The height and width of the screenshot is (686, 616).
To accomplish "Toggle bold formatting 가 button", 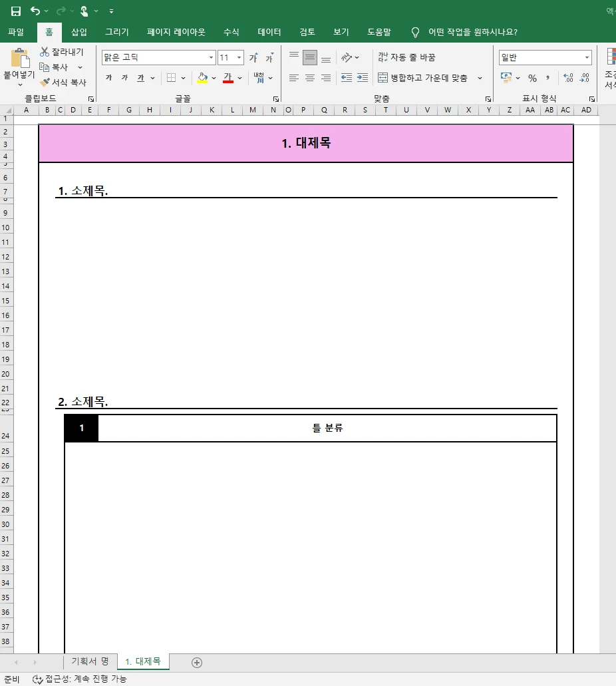I will 109,78.
